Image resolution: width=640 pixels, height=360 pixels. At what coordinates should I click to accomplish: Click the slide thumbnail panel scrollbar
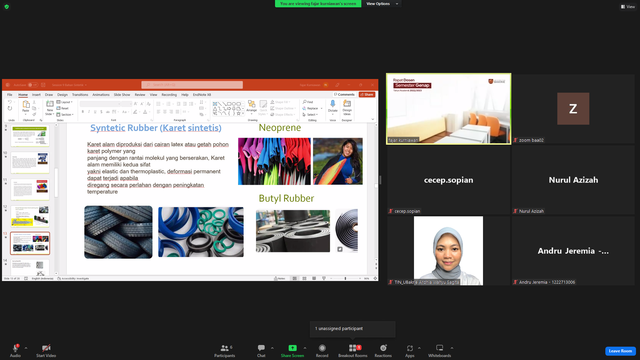click(56, 183)
